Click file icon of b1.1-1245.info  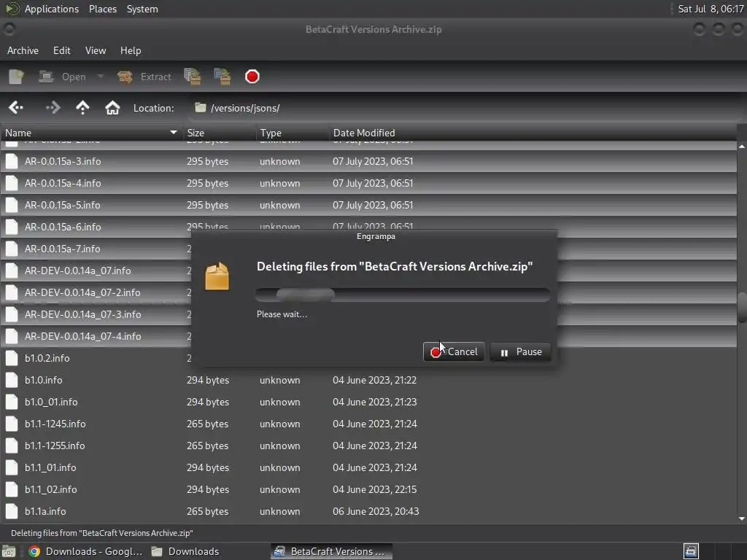pos(12,424)
